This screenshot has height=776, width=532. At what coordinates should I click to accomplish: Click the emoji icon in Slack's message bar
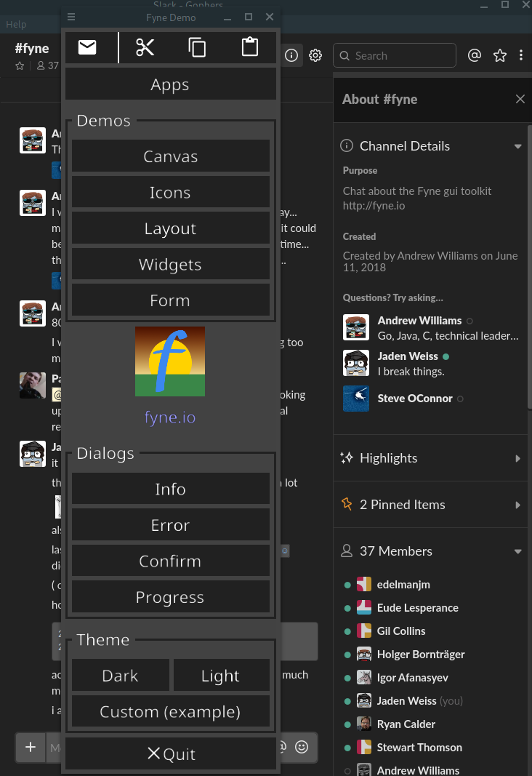tap(303, 747)
